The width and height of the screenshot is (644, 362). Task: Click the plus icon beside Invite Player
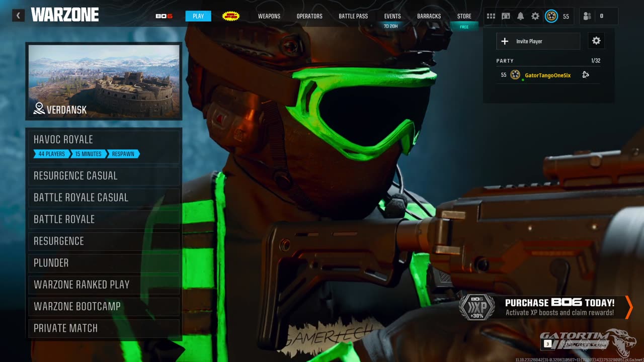pyautogui.click(x=505, y=41)
